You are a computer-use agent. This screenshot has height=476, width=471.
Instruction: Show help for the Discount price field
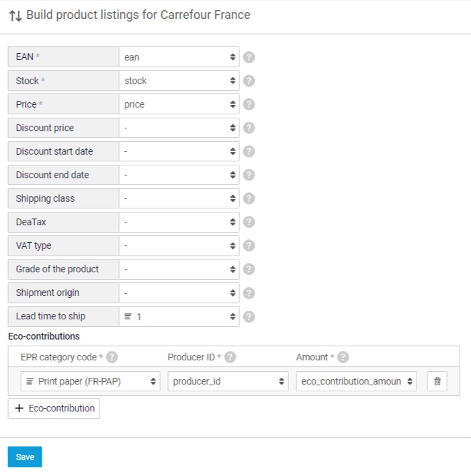pos(249,128)
